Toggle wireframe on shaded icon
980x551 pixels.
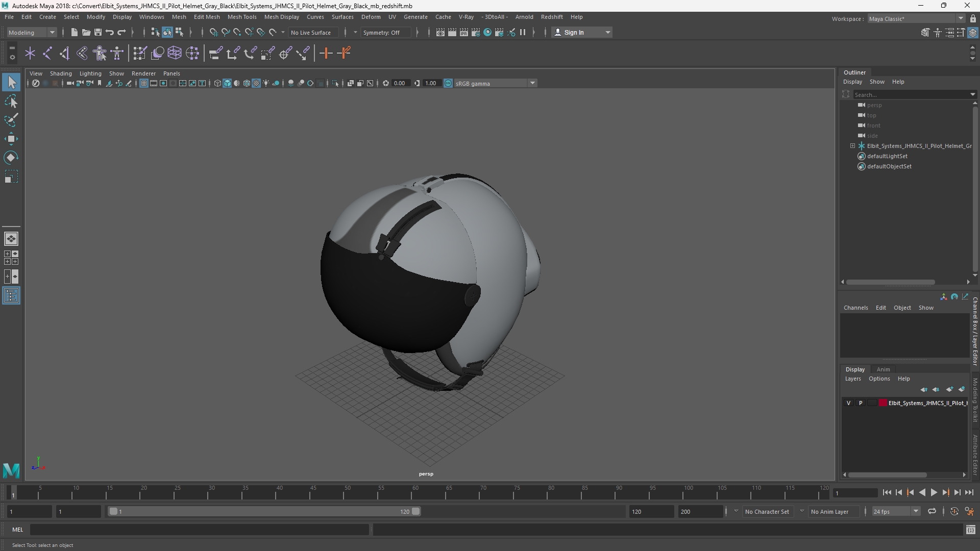pyautogui.click(x=247, y=83)
